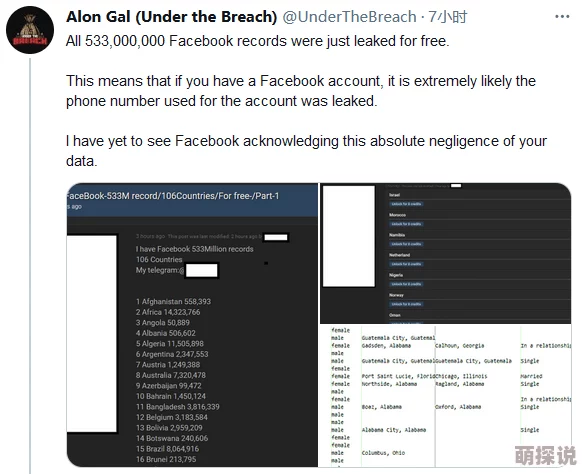Click the Brazil 8,064,916 entry in the list

[x=167, y=449]
